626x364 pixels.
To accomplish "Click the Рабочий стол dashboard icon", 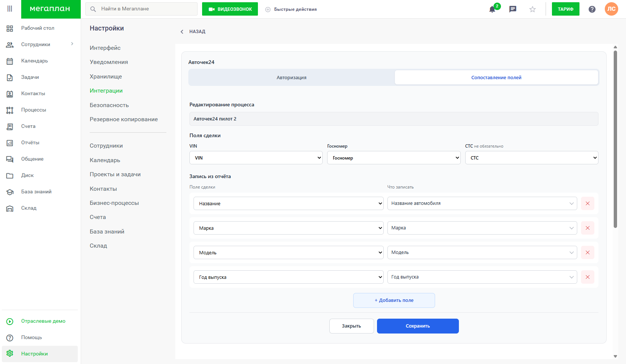I will point(10,28).
